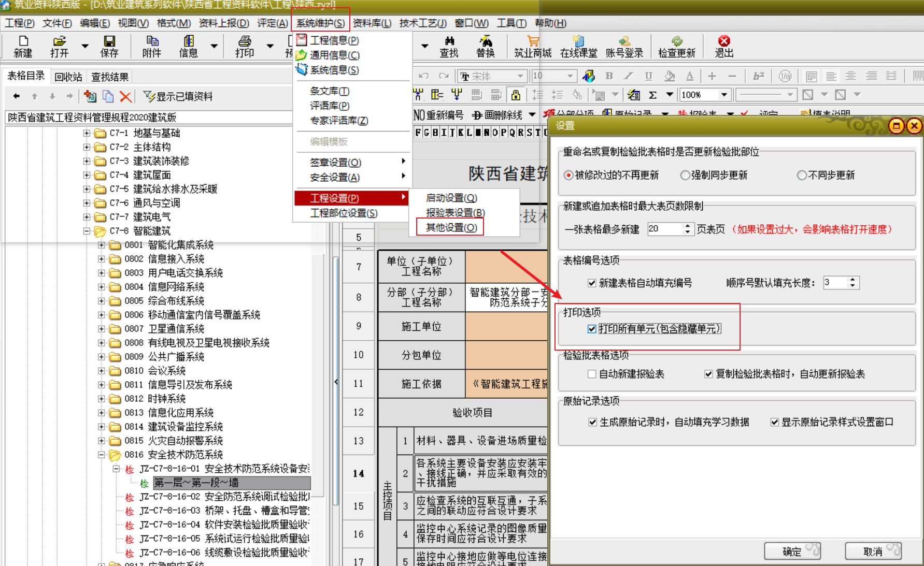Switch to 查找结果 tab
The image size is (924, 566).
(110, 77)
